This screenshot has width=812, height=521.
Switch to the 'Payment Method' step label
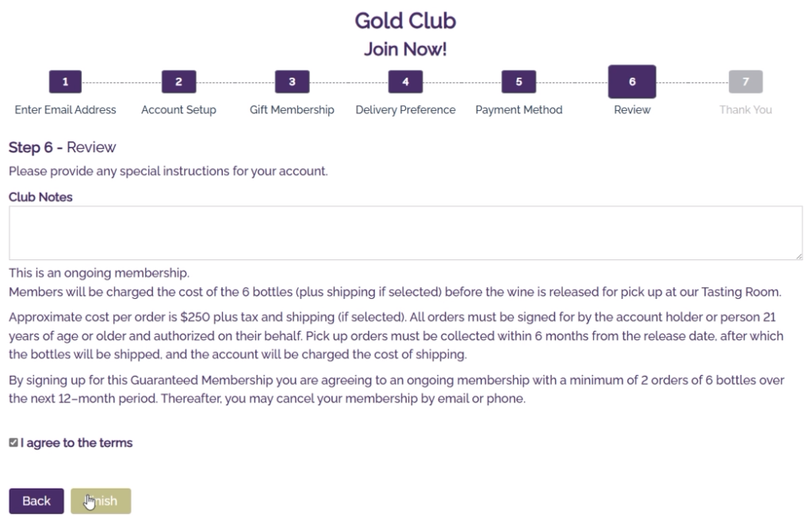click(x=519, y=110)
